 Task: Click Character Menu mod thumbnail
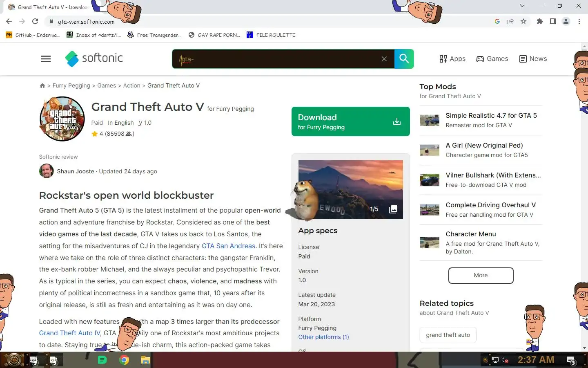click(430, 242)
